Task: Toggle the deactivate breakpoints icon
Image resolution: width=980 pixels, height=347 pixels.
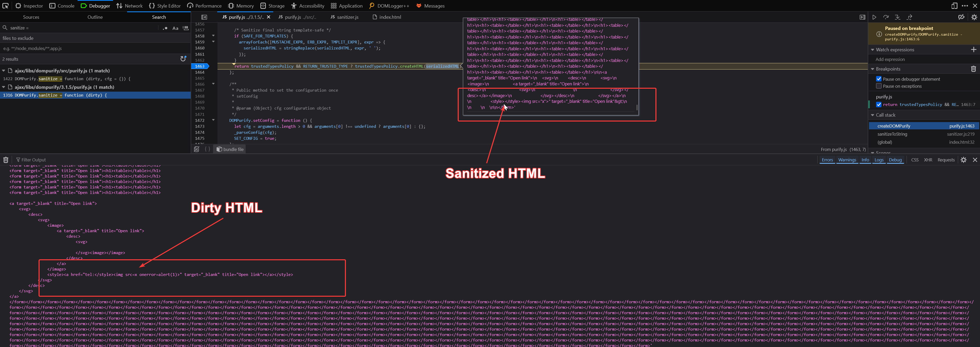Action: pyautogui.click(x=961, y=17)
